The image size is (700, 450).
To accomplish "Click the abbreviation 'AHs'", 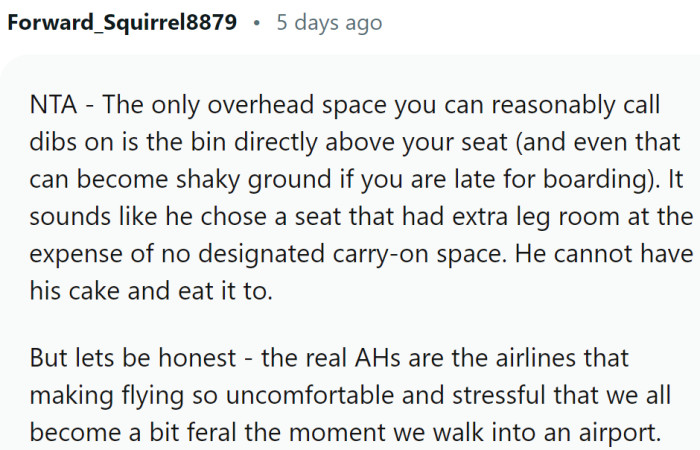I will pos(377,358).
